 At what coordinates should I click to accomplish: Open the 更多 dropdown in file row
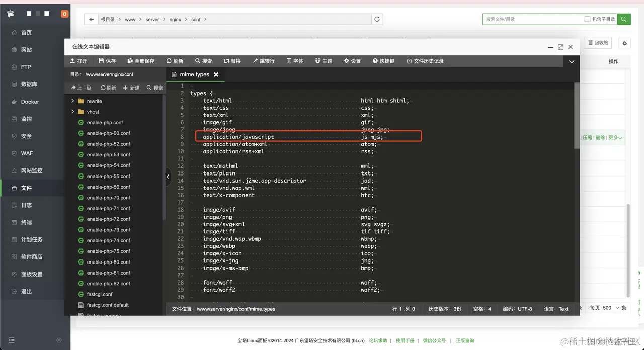(x=615, y=137)
